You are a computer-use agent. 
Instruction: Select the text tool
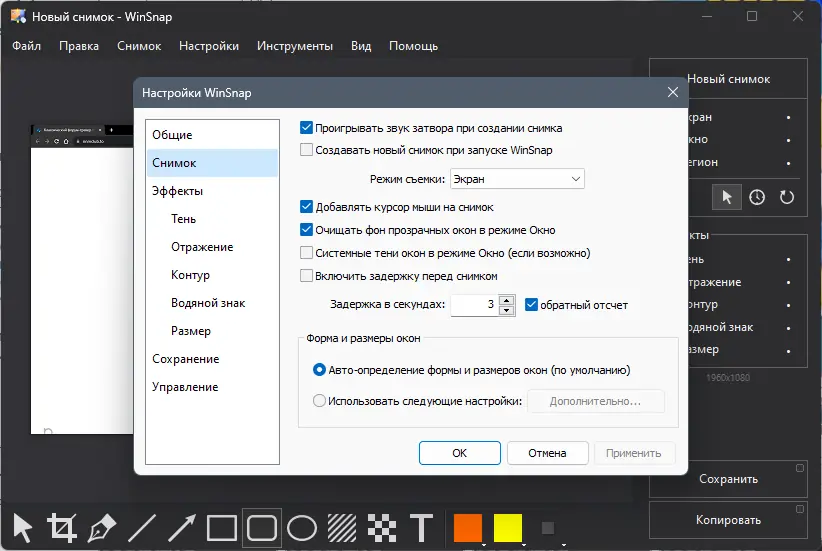point(422,527)
